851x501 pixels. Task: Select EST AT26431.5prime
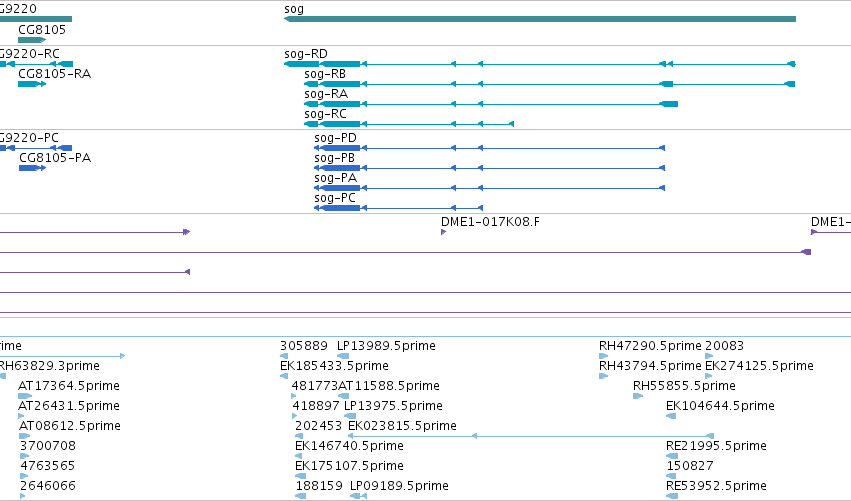pos(21,416)
